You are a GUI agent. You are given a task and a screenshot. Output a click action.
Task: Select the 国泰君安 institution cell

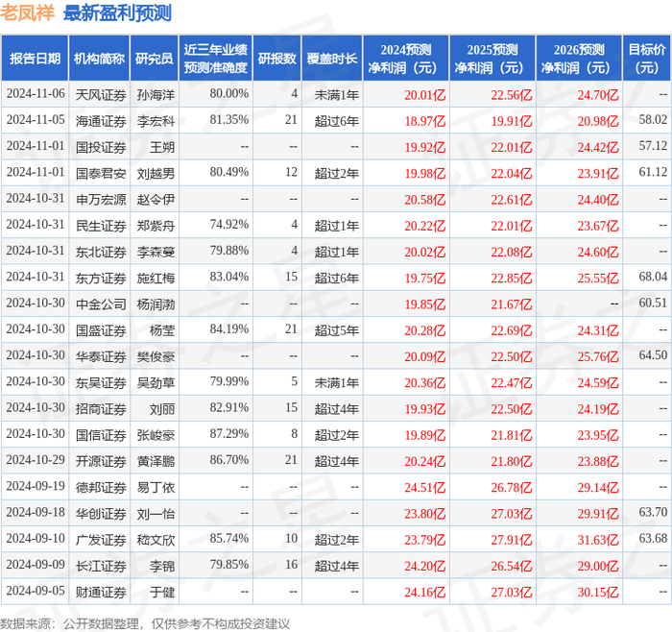click(x=101, y=173)
